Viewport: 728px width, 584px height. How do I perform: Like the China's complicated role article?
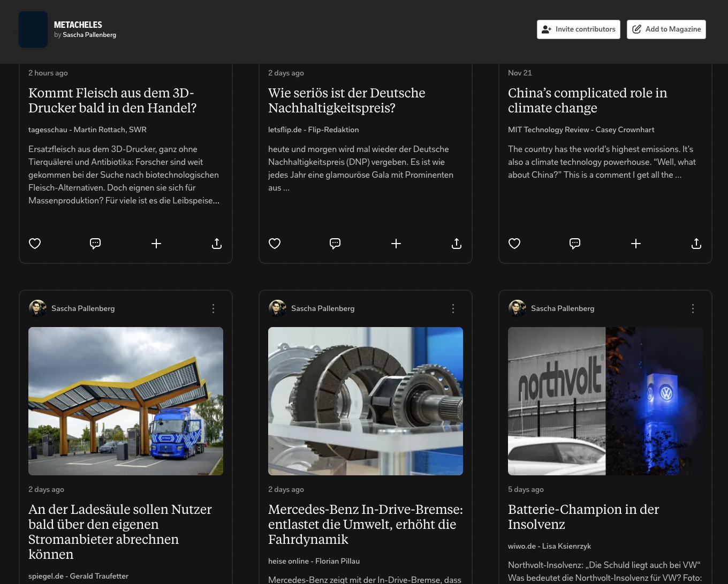click(514, 244)
